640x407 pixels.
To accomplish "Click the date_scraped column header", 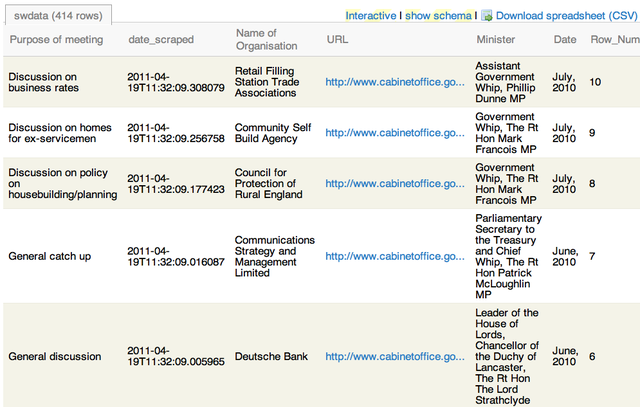I will click(x=161, y=40).
